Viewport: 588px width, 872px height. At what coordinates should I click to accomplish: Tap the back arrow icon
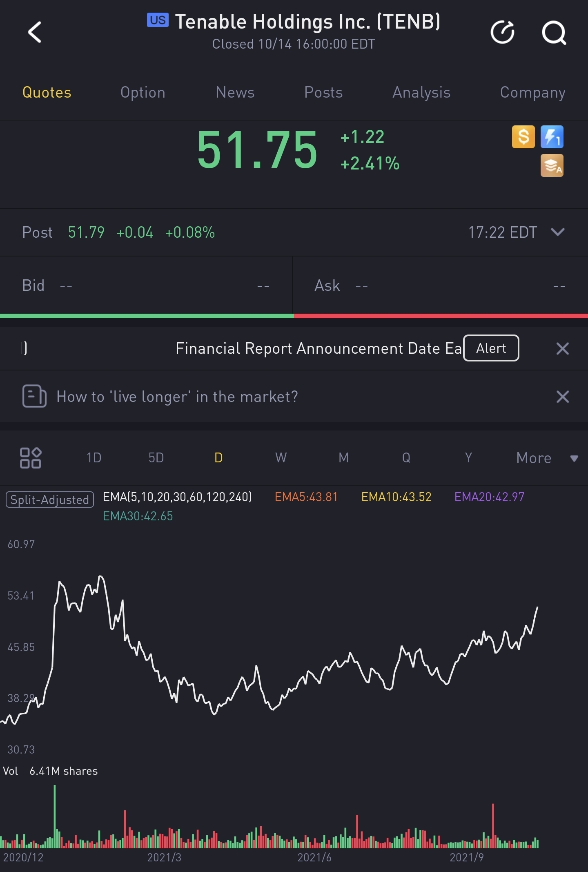(35, 32)
